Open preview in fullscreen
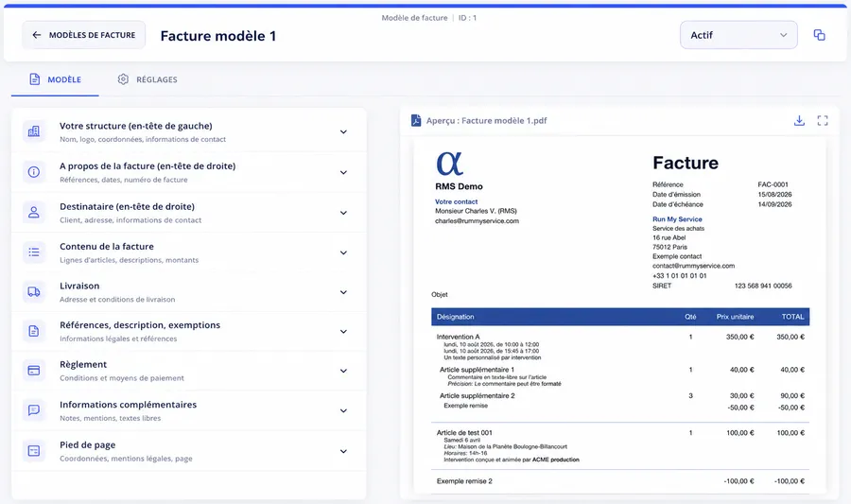Screen dimensions: 851x504 coord(823,120)
